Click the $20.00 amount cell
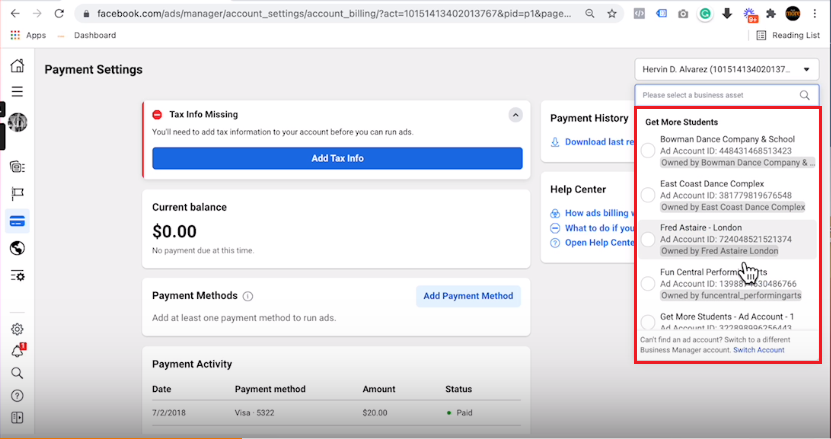The height and width of the screenshot is (439, 831). (375, 412)
